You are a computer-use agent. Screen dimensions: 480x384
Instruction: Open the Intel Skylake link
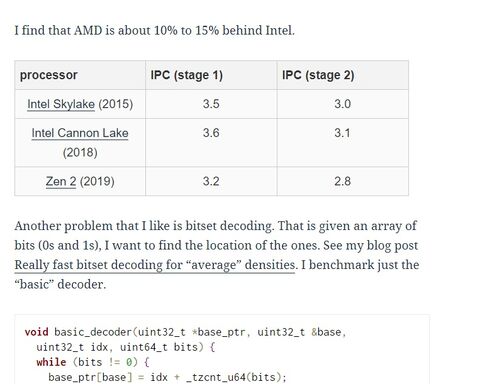pos(61,104)
